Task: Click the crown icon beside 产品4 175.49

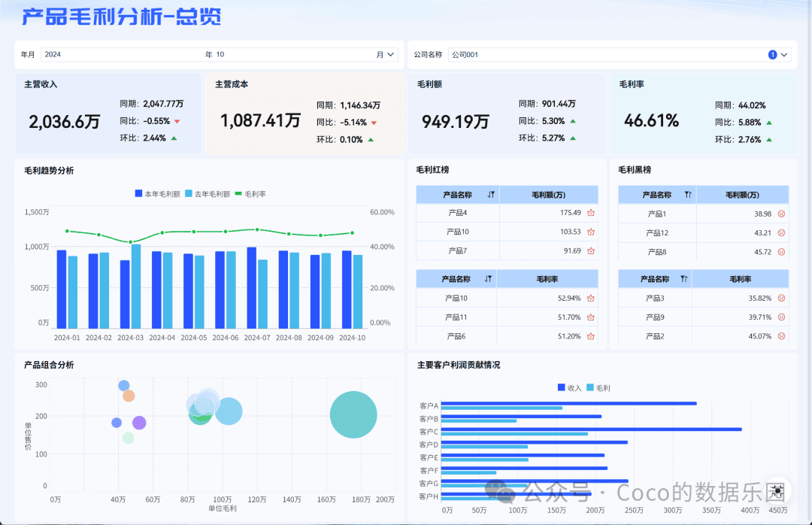Action: coord(591,213)
